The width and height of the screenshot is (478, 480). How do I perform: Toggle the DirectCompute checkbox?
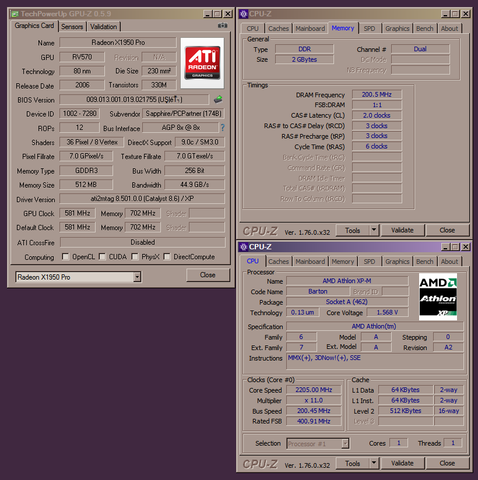coord(167,257)
